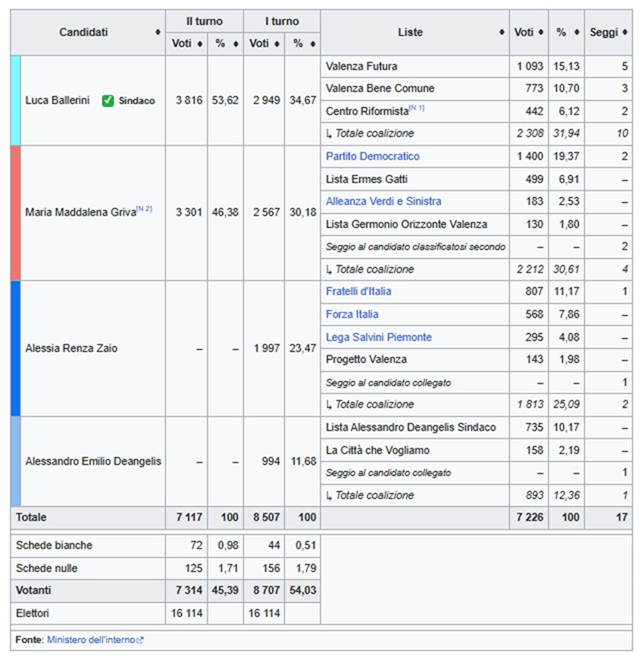The width and height of the screenshot is (642, 661).
Task: Sort by list Voti column arrows
Action: 541,32
